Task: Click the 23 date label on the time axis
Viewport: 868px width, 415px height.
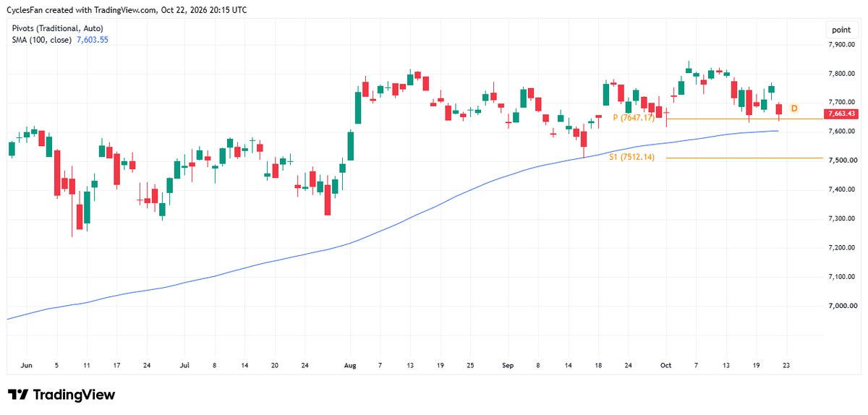Action: (x=786, y=366)
